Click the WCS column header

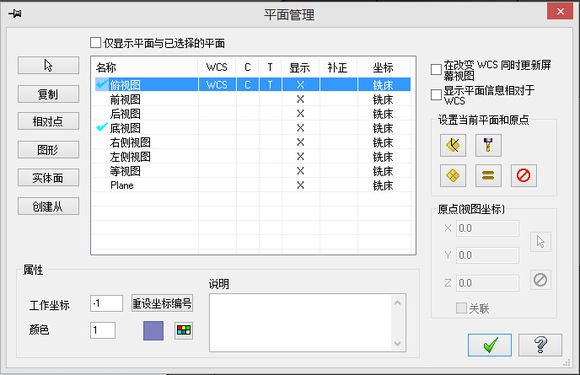[x=217, y=67]
